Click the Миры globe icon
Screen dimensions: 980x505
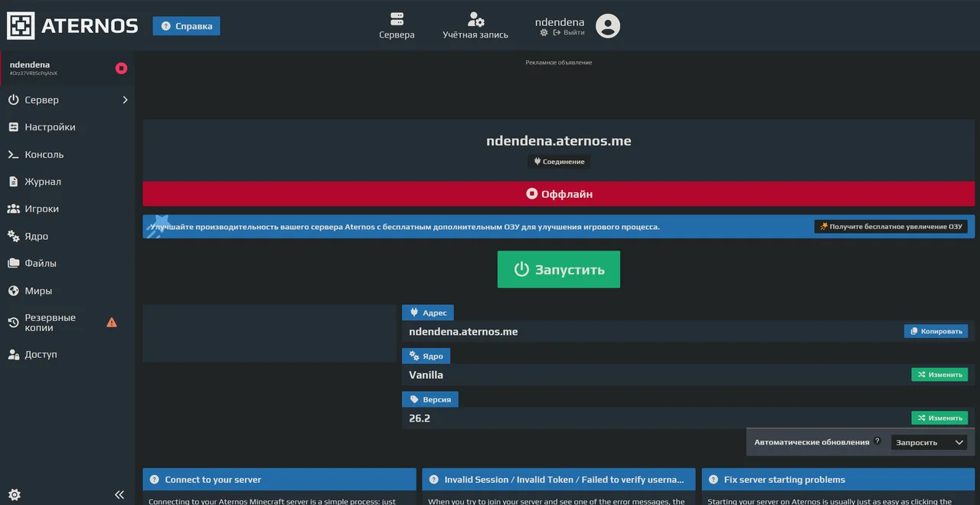pyautogui.click(x=13, y=290)
